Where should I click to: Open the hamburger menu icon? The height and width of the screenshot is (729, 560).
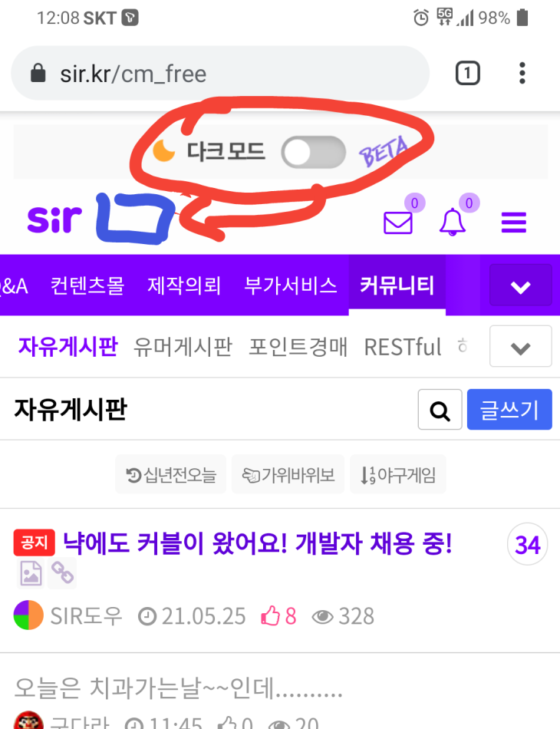pyautogui.click(x=513, y=223)
